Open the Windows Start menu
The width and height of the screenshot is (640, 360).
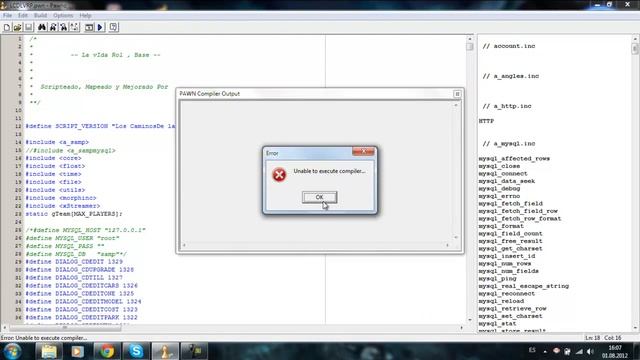(x=13, y=351)
